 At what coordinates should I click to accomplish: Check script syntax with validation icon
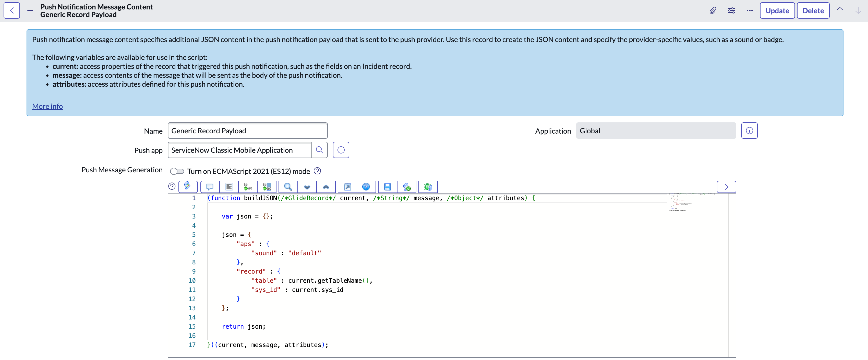[407, 186]
